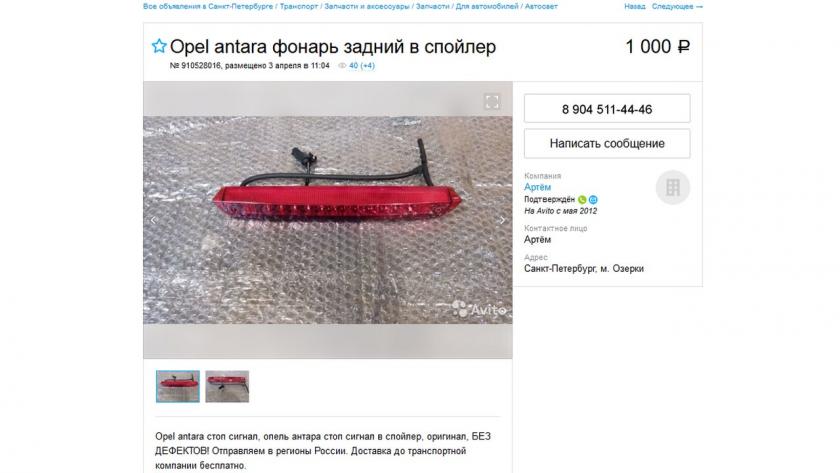Click the phone number button 8 904 511-44-46
Screen dimensions: 840x473
pyautogui.click(x=607, y=109)
